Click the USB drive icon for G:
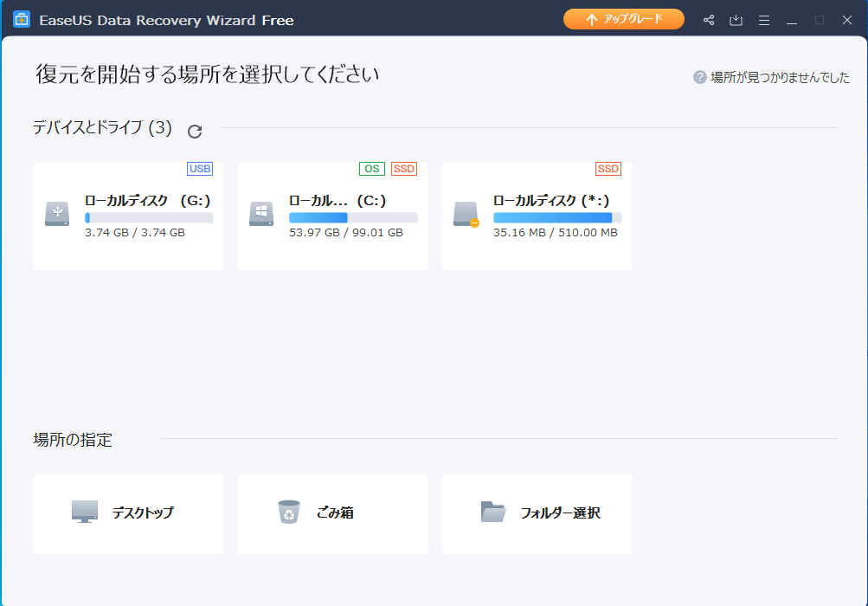The image size is (868, 606). (57, 214)
